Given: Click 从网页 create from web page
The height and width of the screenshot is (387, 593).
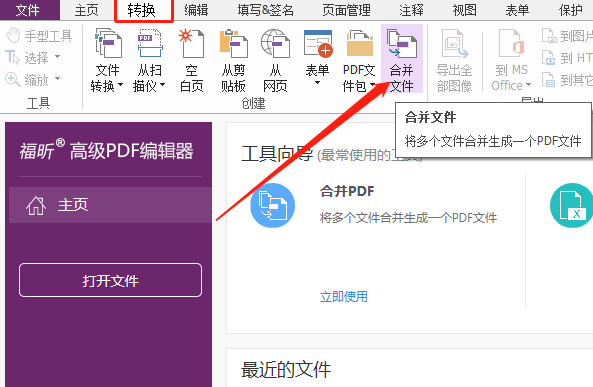Looking at the screenshot, I should click(x=275, y=61).
